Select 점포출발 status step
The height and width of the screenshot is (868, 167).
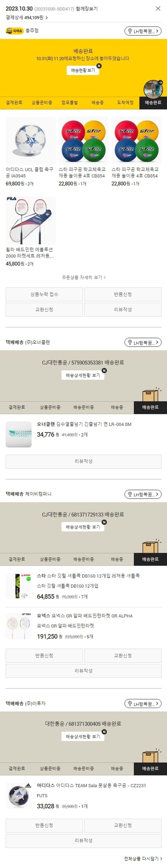70,102
